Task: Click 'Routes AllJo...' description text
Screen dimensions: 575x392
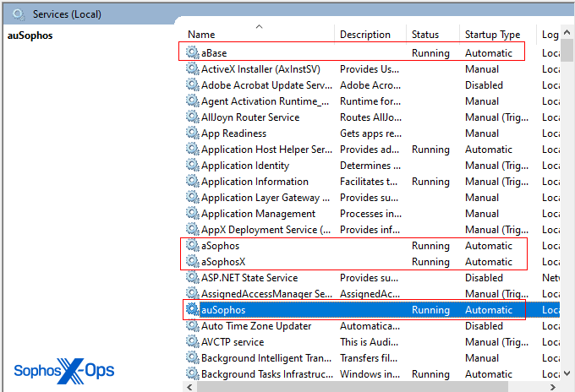Action: tap(370, 117)
